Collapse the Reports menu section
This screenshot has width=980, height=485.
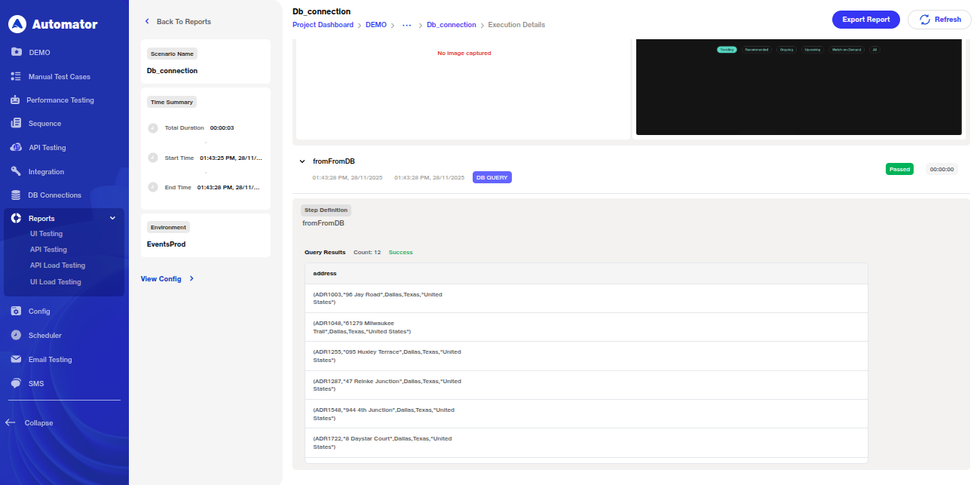point(112,218)
